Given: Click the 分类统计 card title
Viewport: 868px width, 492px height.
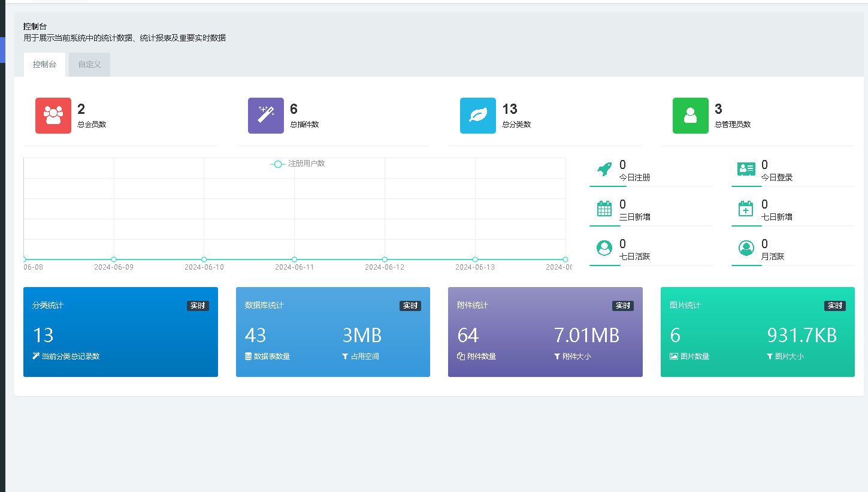Looking at the screenshot, I should point(48,305).
